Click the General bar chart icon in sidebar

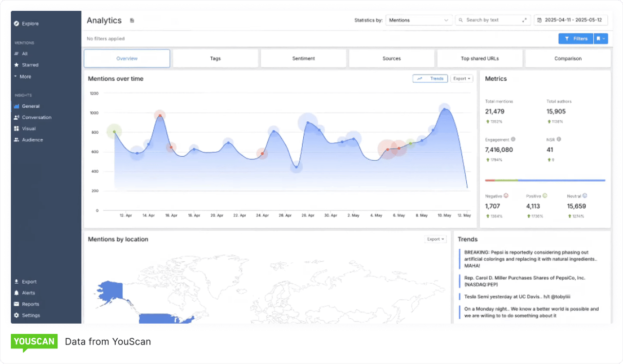coord(17,106)
